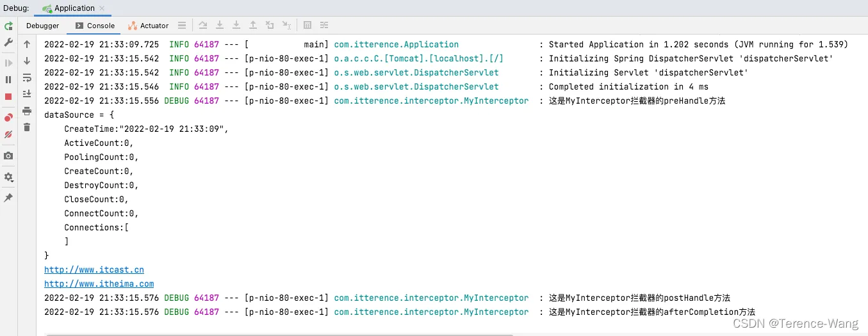Click the horizontal console scrollbar
This screenshot has height=336, width=868.
point(279,334)
